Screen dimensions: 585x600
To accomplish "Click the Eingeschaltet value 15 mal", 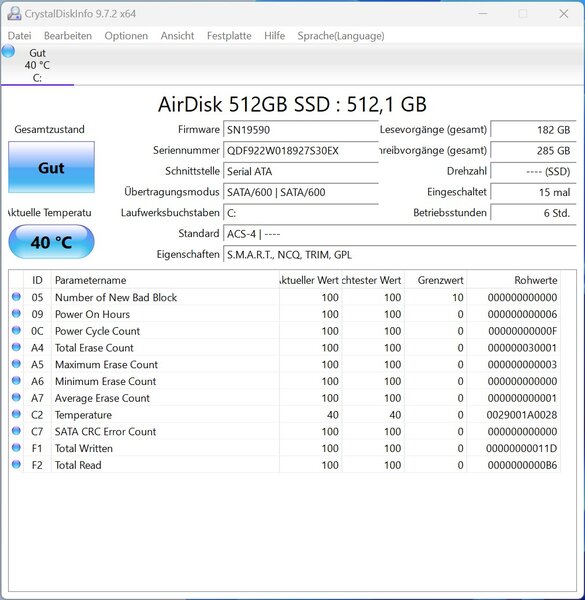I will pos(533,192).
